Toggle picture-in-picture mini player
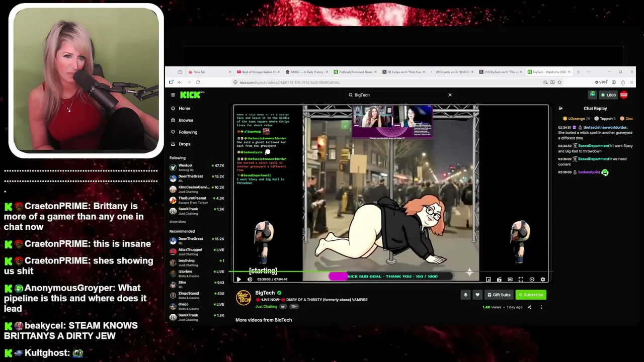This screenshot has height=362, width=644. coord(488,280)
